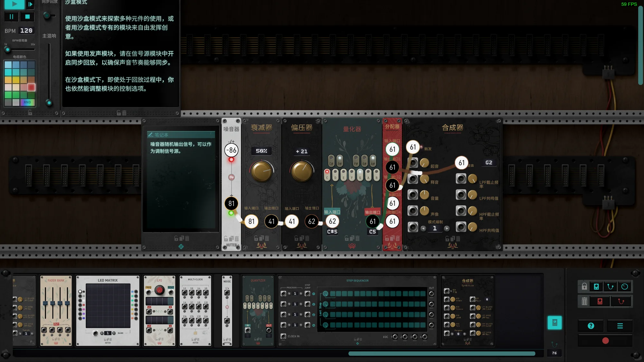This screenshot has width=644, height=362.
Task: Pick the LED MATRIX module from tray
Action: (108, 311)
